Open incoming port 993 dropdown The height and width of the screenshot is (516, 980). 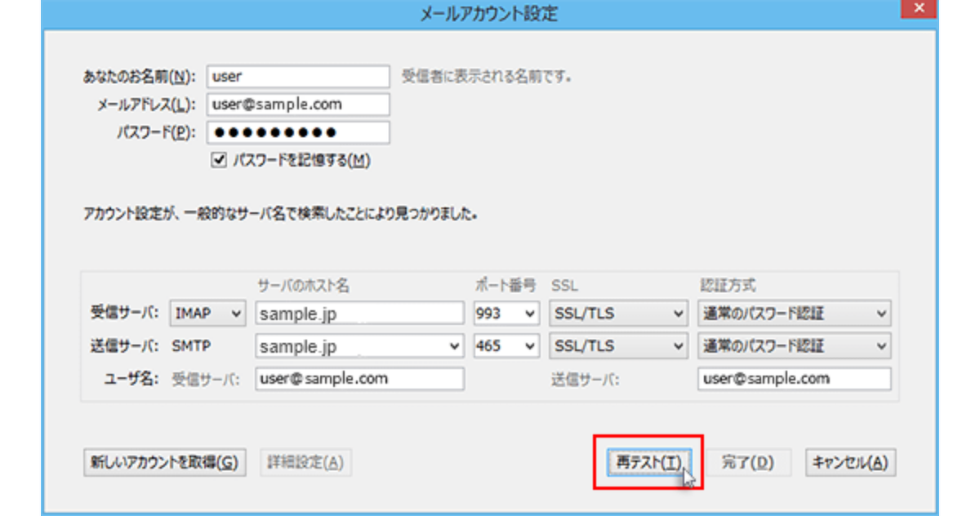pos(506,314)
